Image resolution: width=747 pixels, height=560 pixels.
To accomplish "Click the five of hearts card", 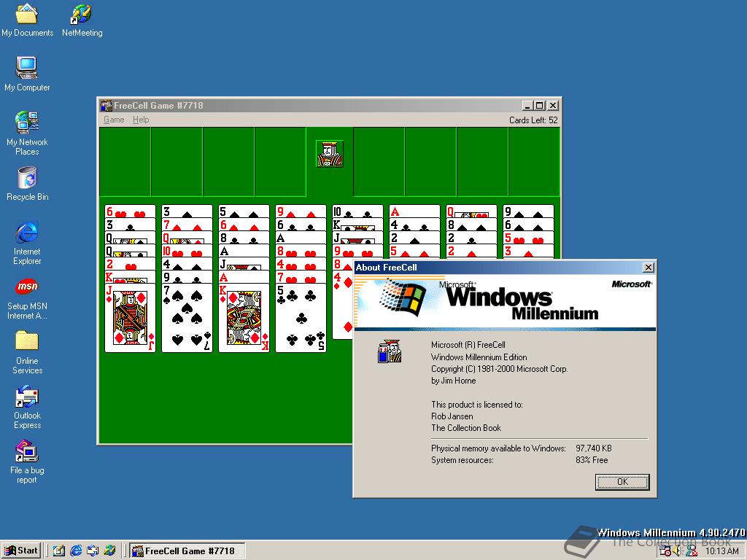I will (x=528, y=238).
